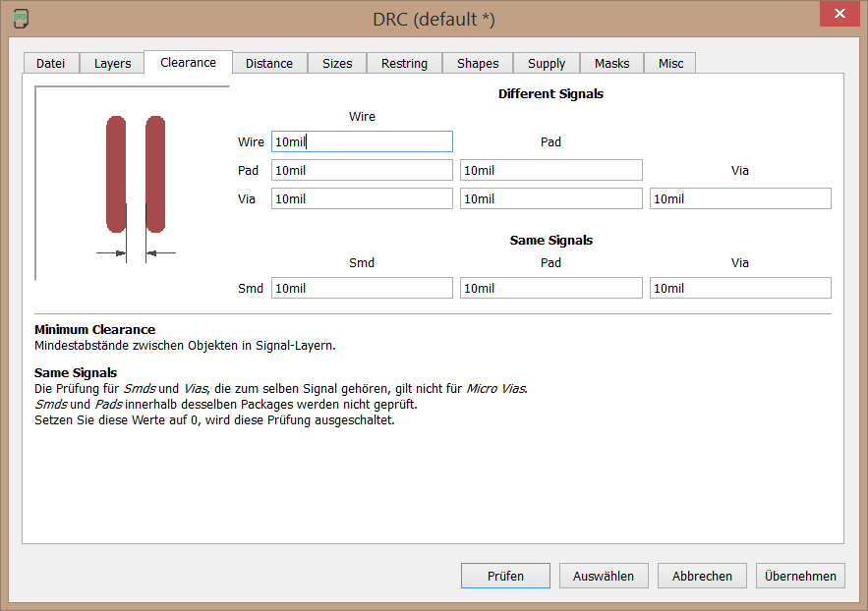Go to the Masks tab
The image size is (868, 611).
click(611, 63)
